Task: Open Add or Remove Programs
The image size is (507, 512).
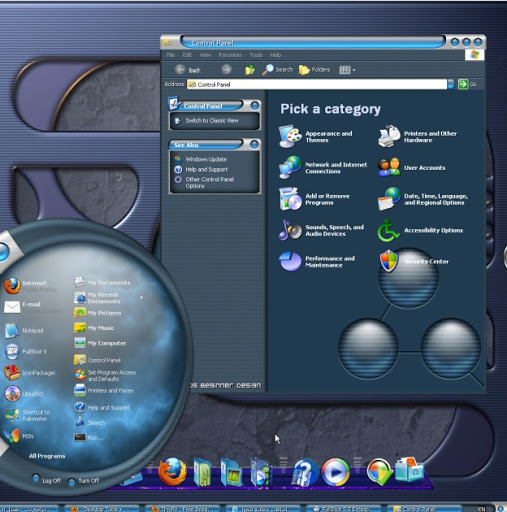Action: pyautogui.click(x=314, y=199)
